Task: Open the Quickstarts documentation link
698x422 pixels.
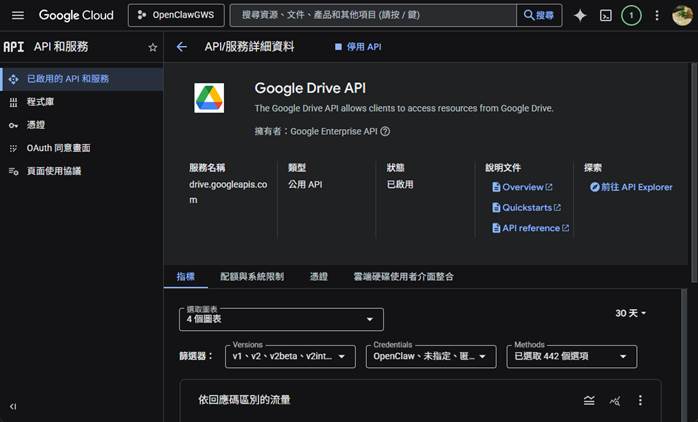Action: point(526,208)
